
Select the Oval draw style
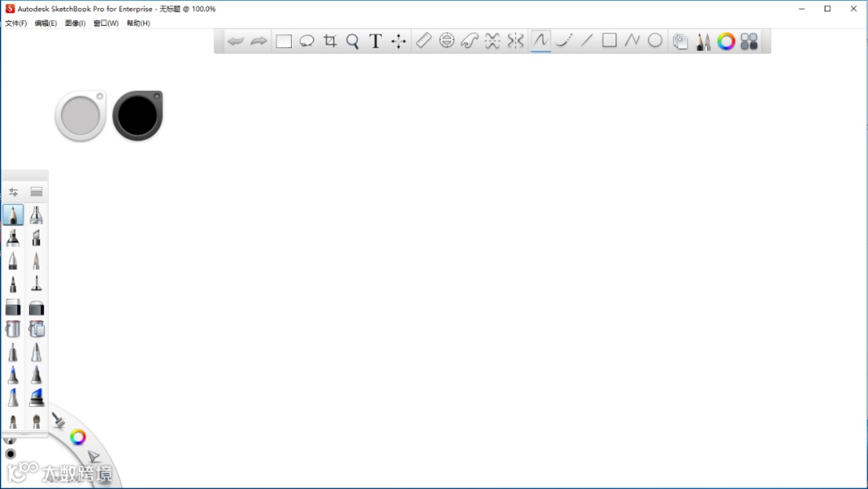click(x=655, y=40)
